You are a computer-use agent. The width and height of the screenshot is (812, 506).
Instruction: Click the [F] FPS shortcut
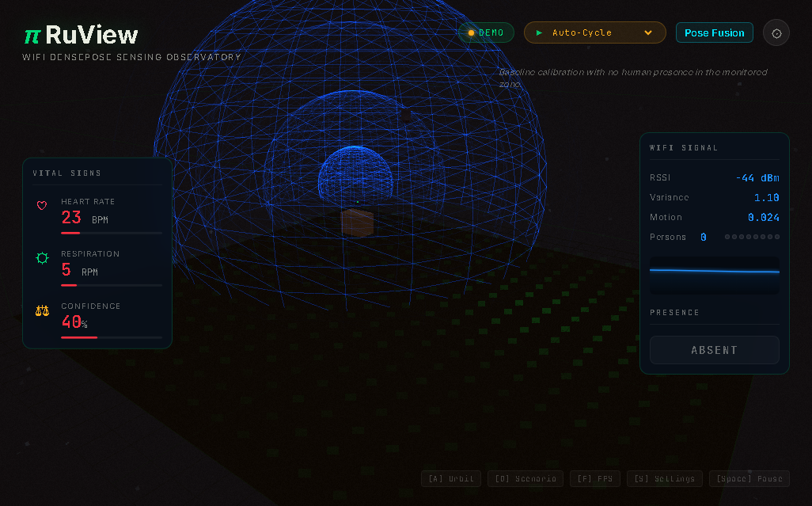(x=594, y=478)
